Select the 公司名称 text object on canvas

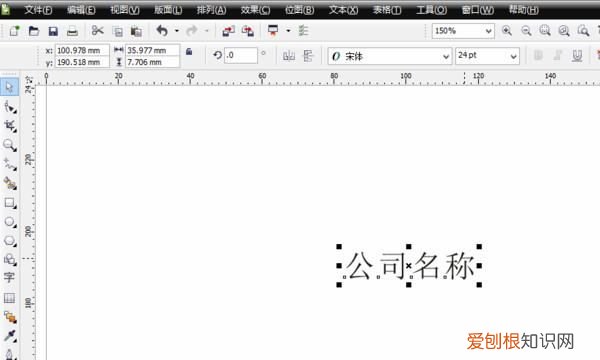coord(409,266)
